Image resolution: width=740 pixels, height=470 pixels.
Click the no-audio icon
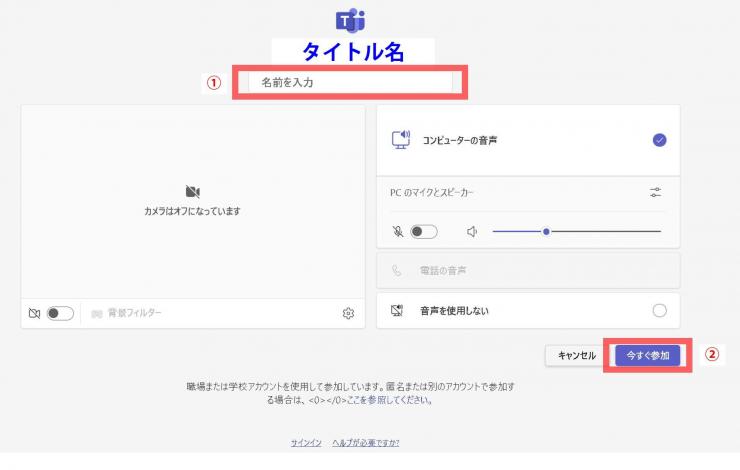(397, 310)
